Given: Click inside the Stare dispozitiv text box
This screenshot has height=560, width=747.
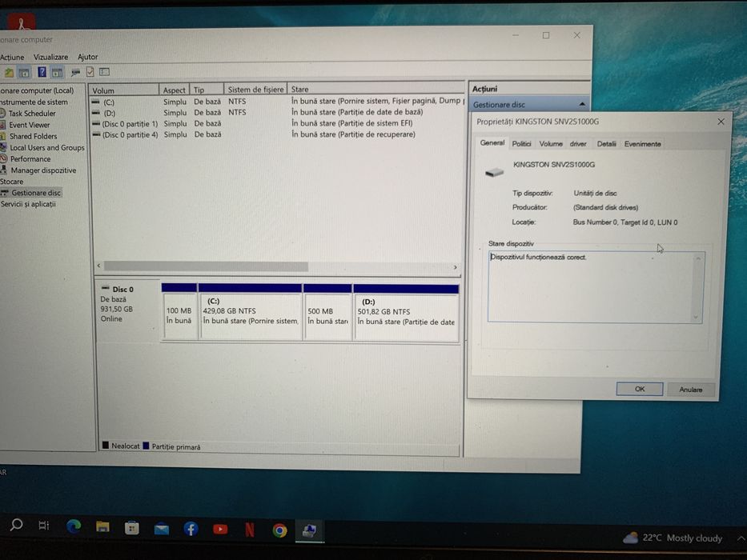Looking at the screenshot, I should (591, 287).
